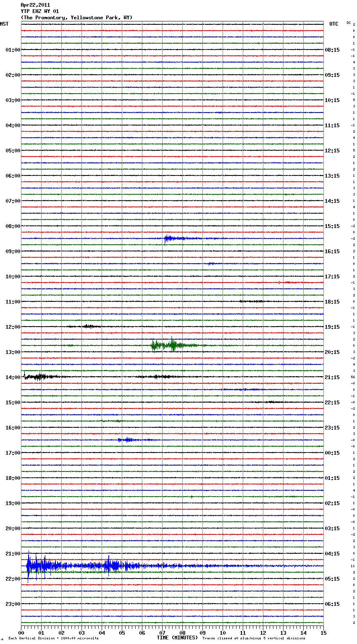Image resolution: width=357 pixels, height=644 pixels.
Task: Click the 00:15 UTC time label
Action: click(332, 453)
